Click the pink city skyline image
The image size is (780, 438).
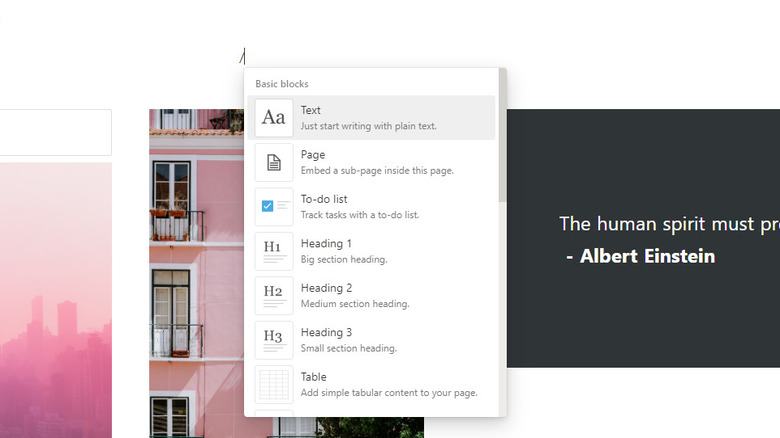(55, 300)
